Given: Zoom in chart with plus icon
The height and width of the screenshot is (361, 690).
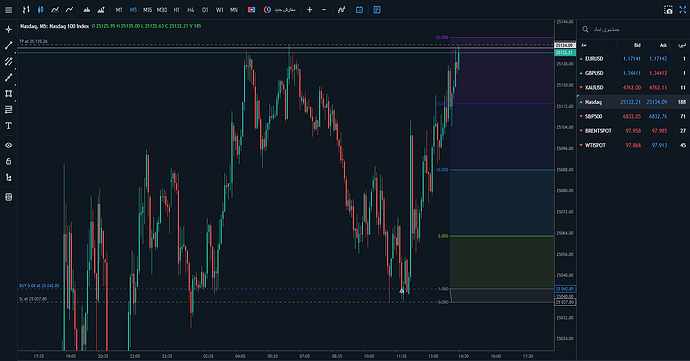Looking at the screenshot, I should point(309,10).
